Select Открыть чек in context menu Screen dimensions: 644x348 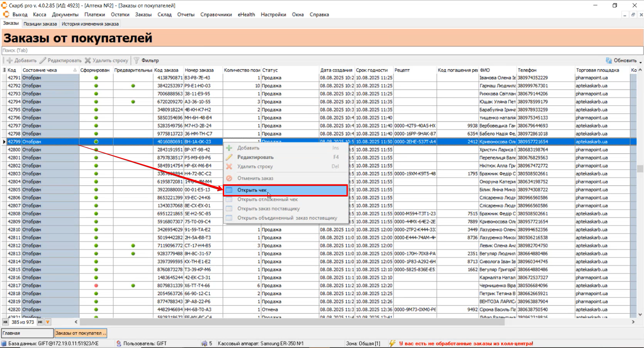[x=252, y=190]
